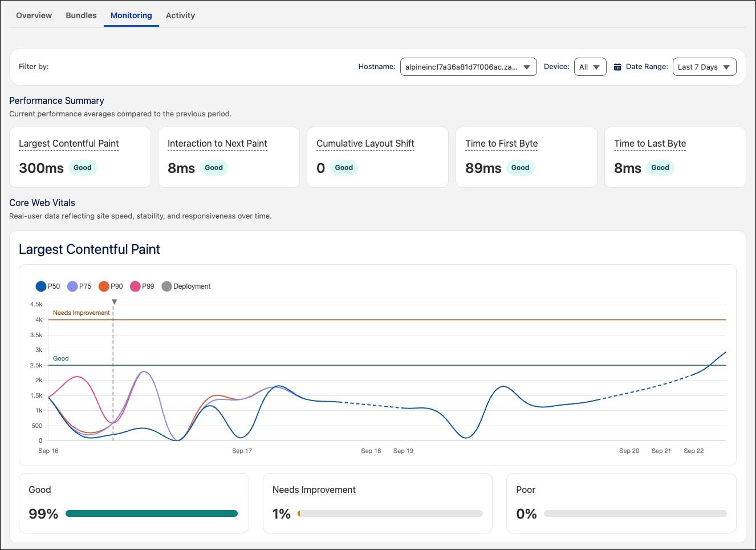The width and height of the screenshot is (756, 550).
Task: Click the 89ms Time to First Byte value
Action: 483,168
